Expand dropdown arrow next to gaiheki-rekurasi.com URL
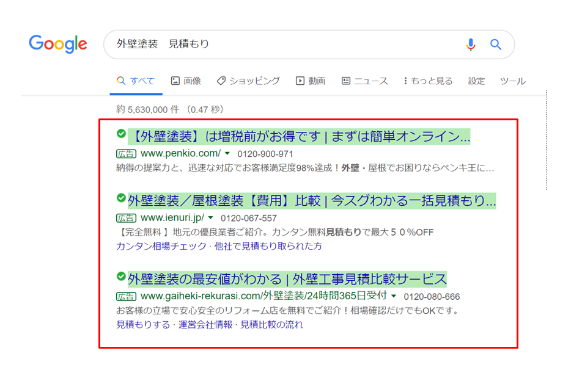The width and height of the screenshot is (582, 392). click(394, 296)
